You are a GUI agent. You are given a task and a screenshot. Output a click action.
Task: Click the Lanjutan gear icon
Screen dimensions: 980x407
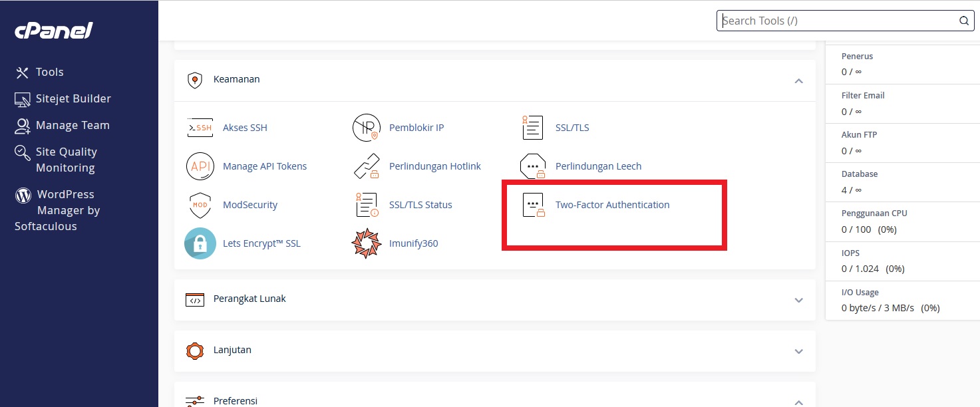[x=194, y=350]
